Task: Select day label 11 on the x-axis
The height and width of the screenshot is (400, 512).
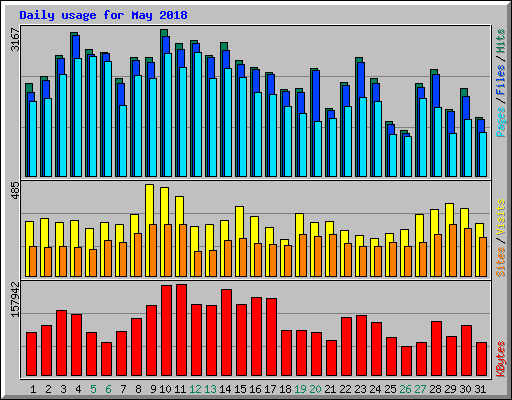Action: [x=180, y=389]
